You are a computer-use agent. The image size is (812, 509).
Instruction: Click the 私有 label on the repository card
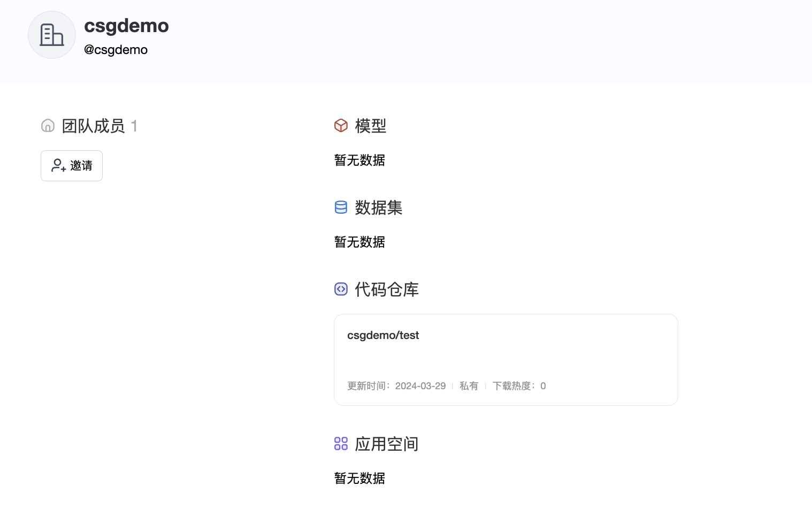(x=469, y=386)
